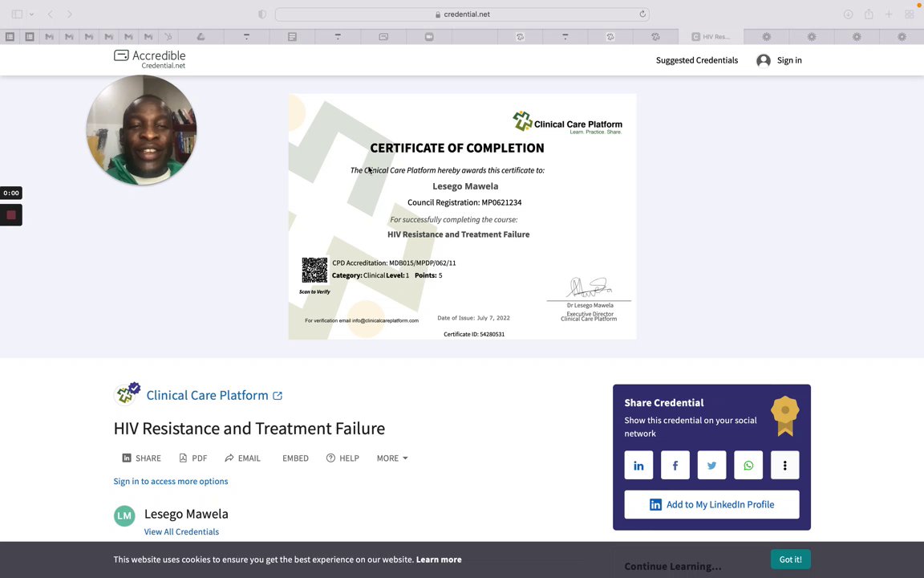The image size is (924, 578).
Task: Click the Sign in link in header
Action: 789,61
